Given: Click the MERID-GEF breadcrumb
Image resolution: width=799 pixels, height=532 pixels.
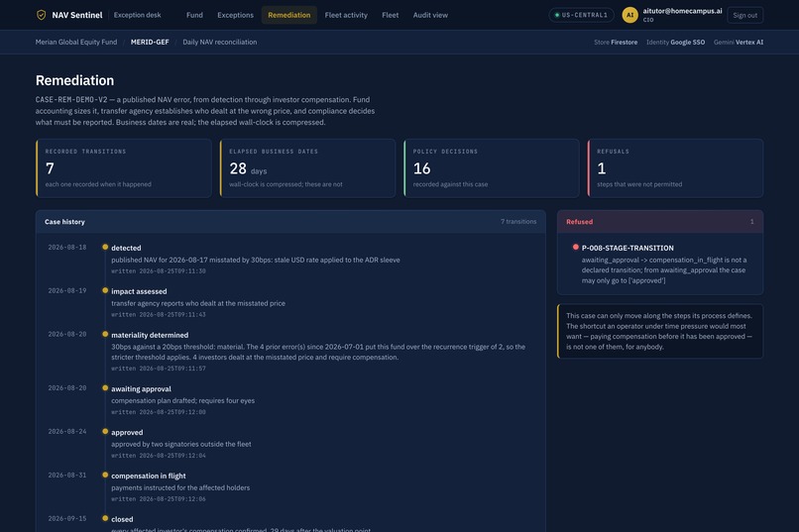Looking at the screenshot, I should (150, 43).
